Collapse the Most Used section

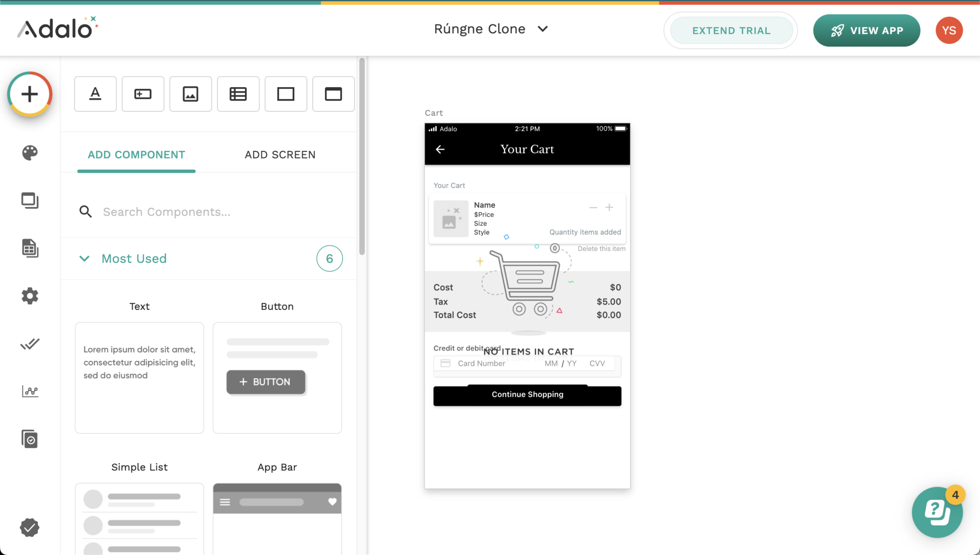point(84,259)
